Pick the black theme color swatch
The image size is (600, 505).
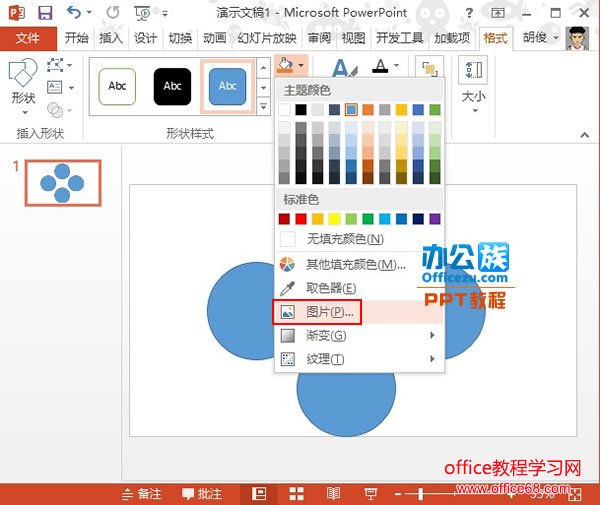301,110
